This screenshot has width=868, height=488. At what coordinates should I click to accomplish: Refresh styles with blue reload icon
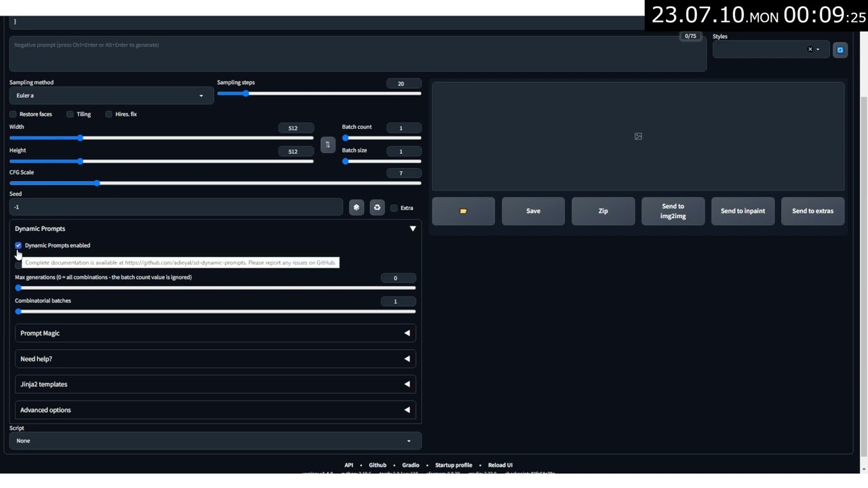click(x=840, y=49)
